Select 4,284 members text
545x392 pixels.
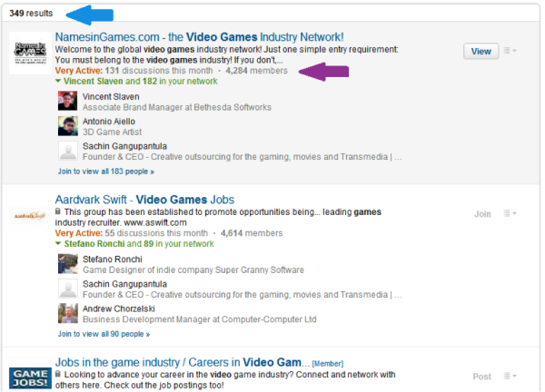coord(256,71)
